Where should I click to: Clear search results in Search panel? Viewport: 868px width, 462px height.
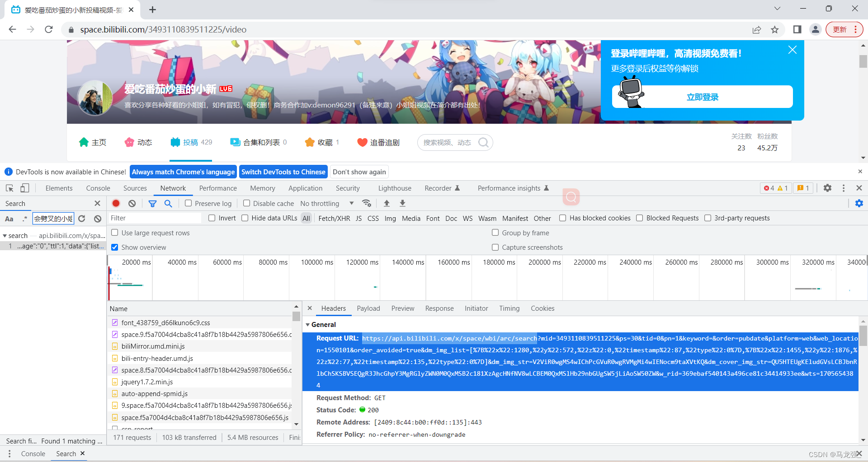coord(98,219)
